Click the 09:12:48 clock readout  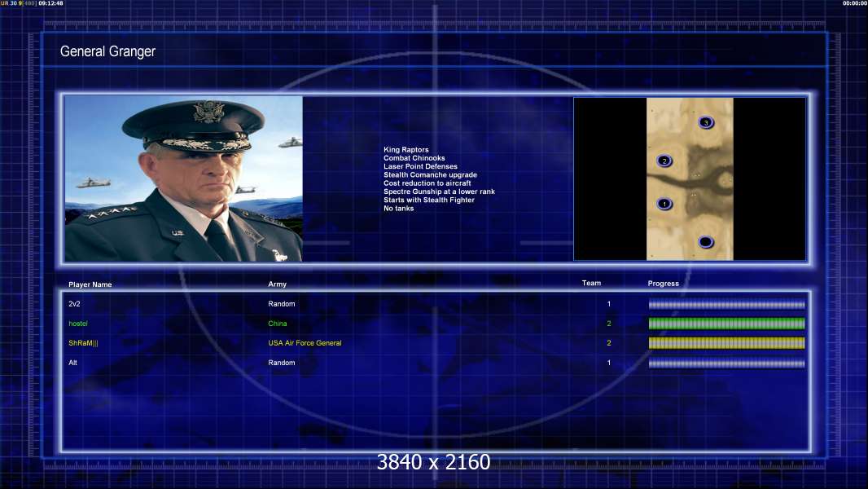(50, 3)
